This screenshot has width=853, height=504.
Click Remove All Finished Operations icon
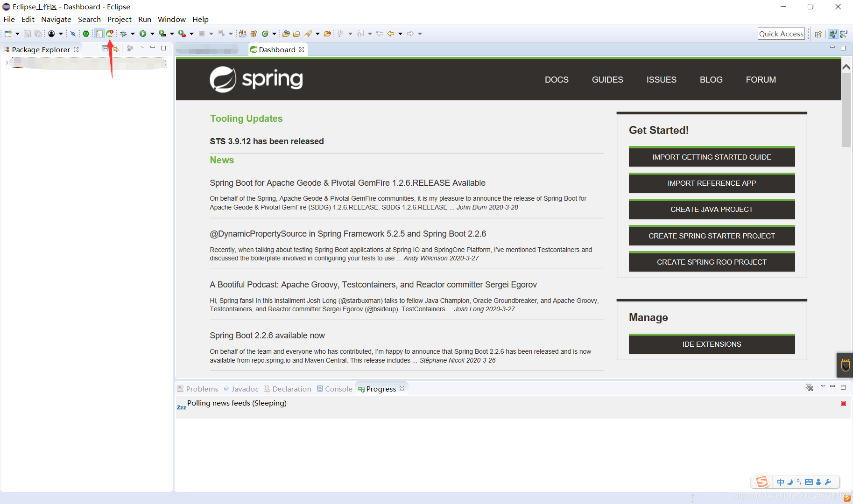[x=810, y=387]
